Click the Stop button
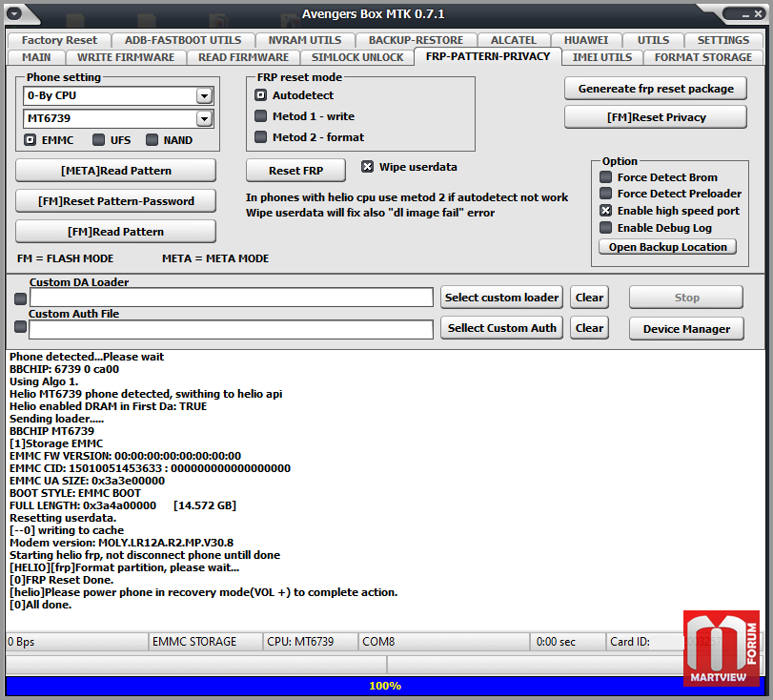Screen dimensions: 773x700 pos(686,298)
